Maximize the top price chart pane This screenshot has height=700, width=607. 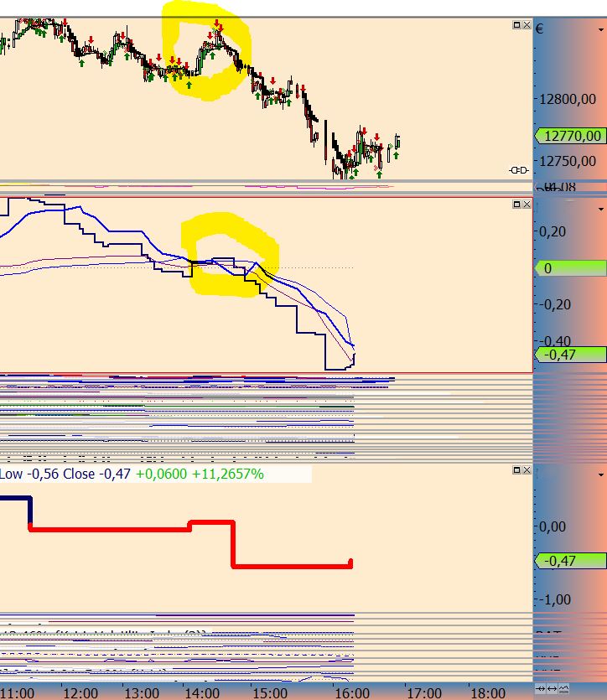pos(516,25)
